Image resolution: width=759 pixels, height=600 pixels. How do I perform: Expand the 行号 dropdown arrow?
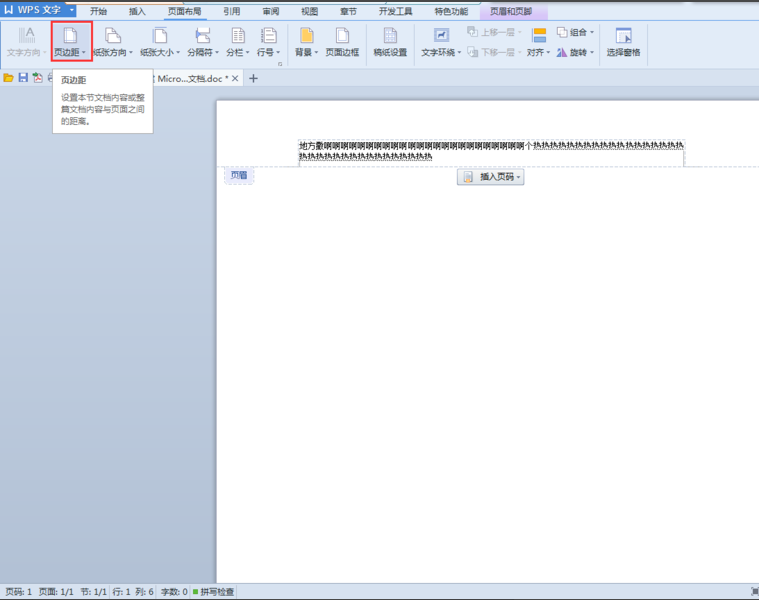coord(278,52)
